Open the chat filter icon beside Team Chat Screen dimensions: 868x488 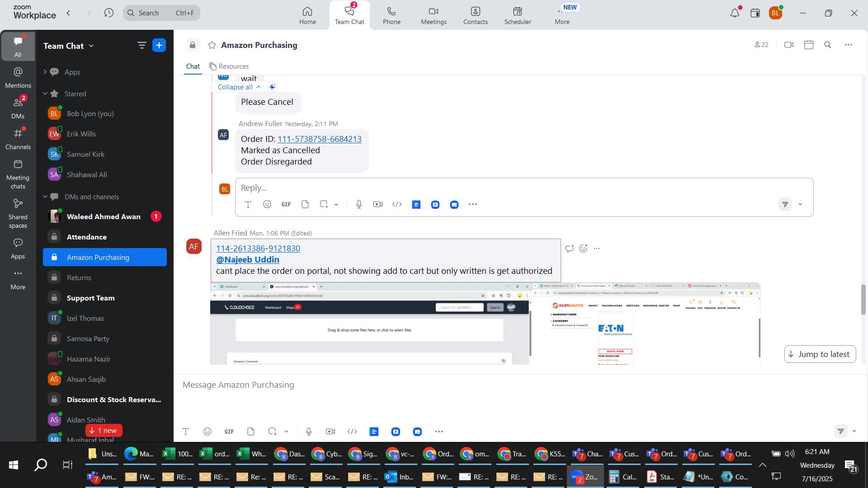coord(142,46)
